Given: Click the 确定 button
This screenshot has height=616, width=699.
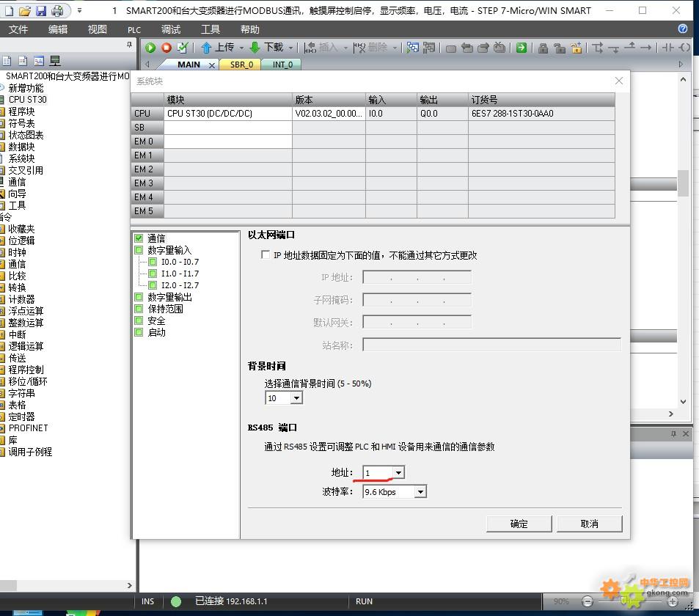Looking at the screenshot, I should click(x=519, y=524).
